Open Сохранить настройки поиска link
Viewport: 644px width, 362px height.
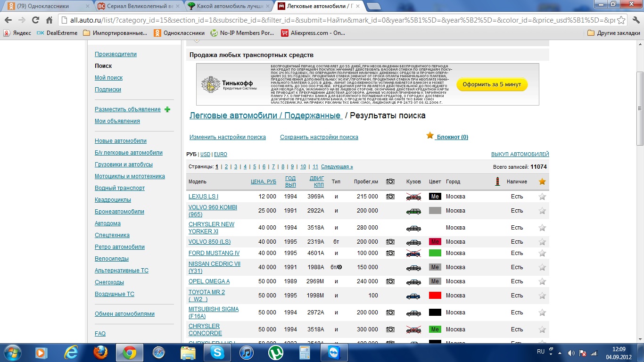pos(319,137)
